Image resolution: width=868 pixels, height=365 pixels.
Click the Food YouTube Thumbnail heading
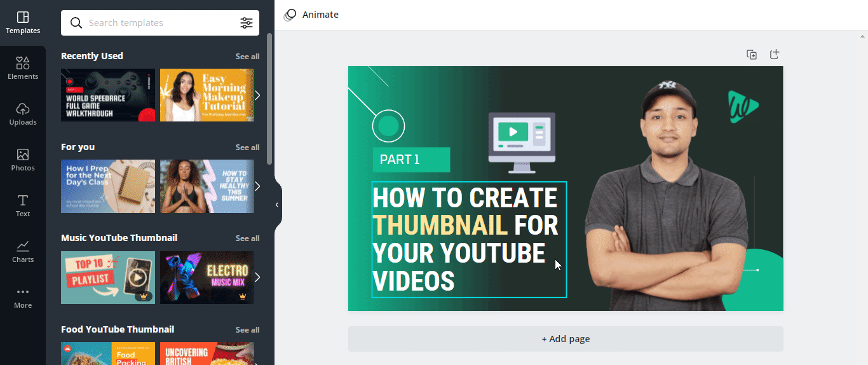tap(118, 329)
